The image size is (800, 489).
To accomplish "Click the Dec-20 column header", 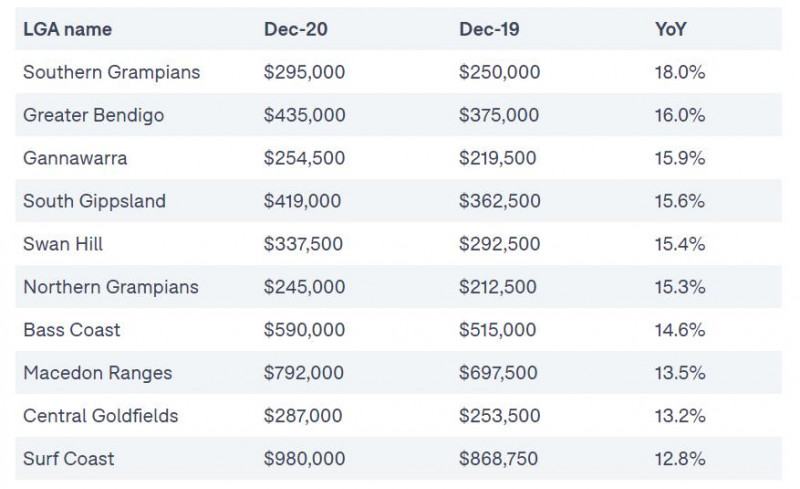I will coord(295,29).
